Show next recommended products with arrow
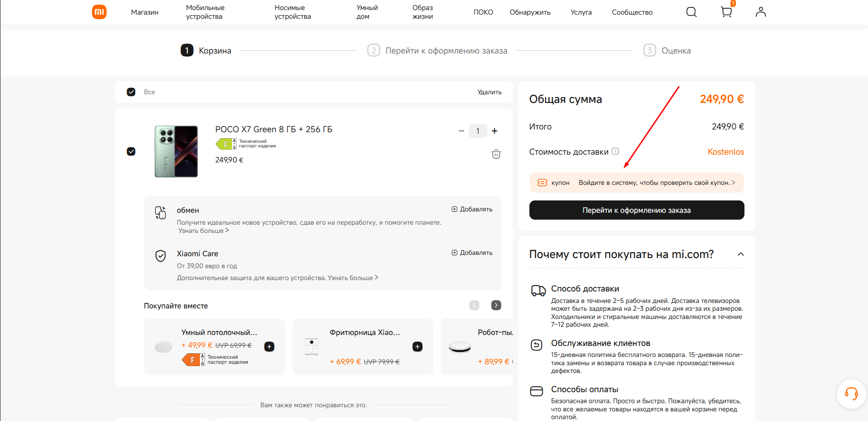Screen dimensions: 868x421 [496, 305]
